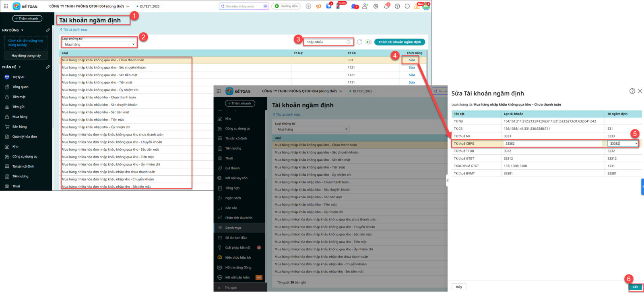644x293 pixels.
Task: Click search field containing nhập khẩu
Action: (x=325, y=42)
